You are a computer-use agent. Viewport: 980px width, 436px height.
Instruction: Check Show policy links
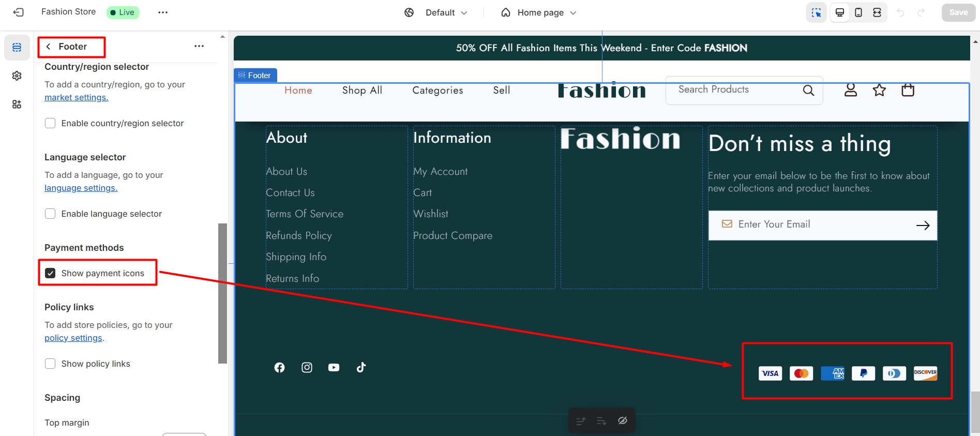[50, 364]
